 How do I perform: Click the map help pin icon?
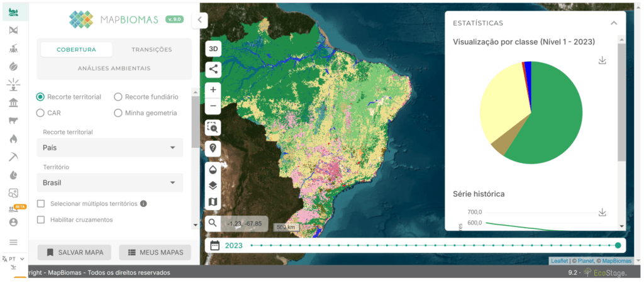(x=213, y=148)
